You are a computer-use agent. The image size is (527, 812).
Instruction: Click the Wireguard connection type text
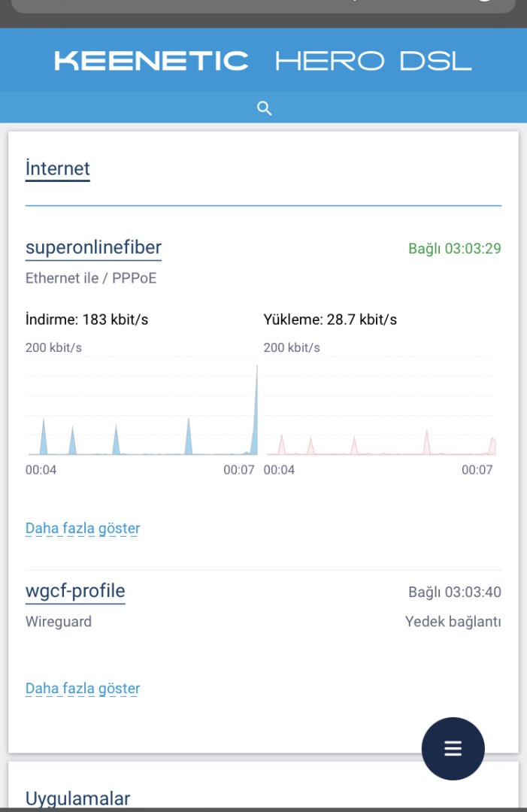59,622
